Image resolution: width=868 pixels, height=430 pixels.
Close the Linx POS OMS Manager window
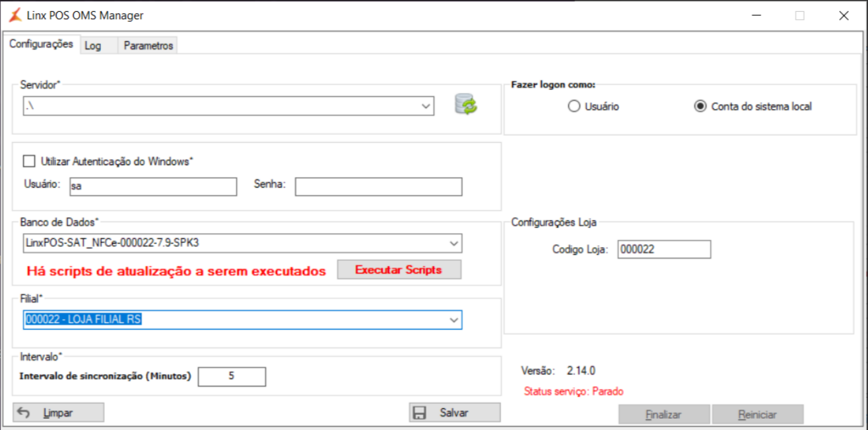pos(843,16)
